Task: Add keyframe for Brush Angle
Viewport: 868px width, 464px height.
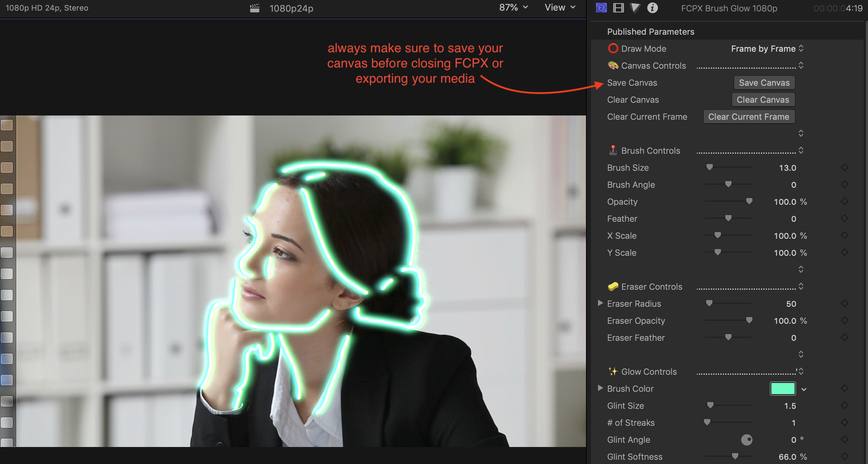Action: [845, 185]
